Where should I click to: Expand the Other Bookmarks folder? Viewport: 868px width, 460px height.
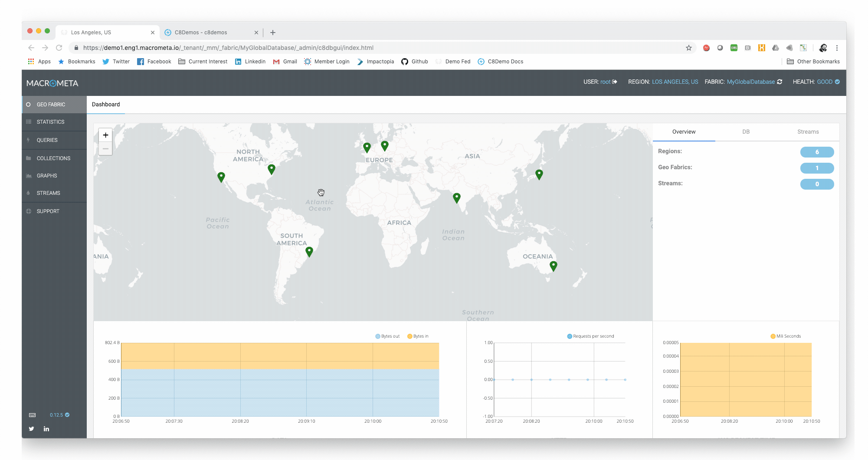click(813, 62)
